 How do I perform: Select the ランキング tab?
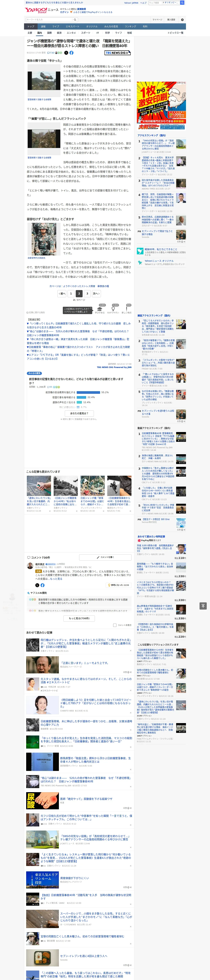click(x=130, y=27)
